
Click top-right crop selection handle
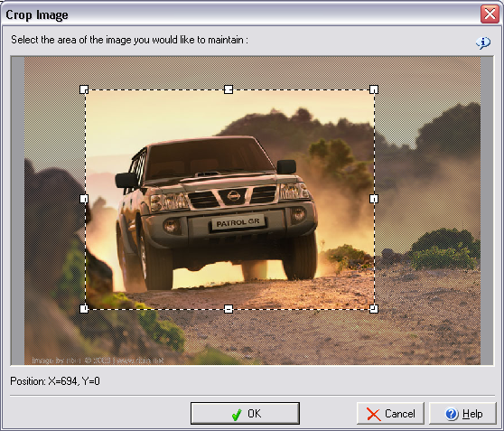pos(374,89)
